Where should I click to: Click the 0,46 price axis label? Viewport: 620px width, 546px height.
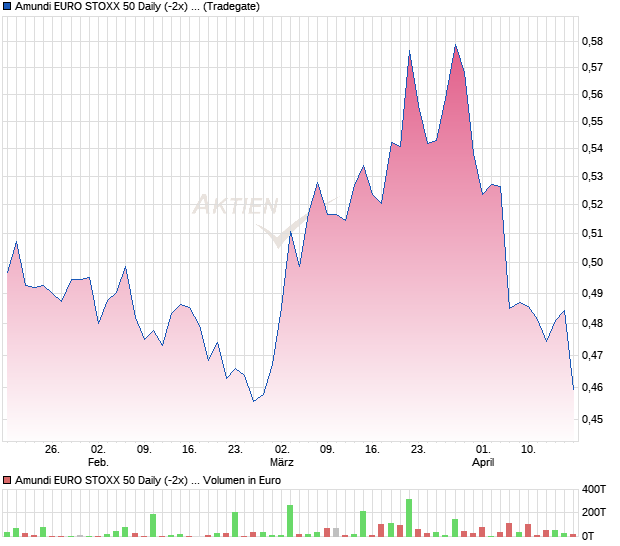pyautogui.click(x=592, y=387)
